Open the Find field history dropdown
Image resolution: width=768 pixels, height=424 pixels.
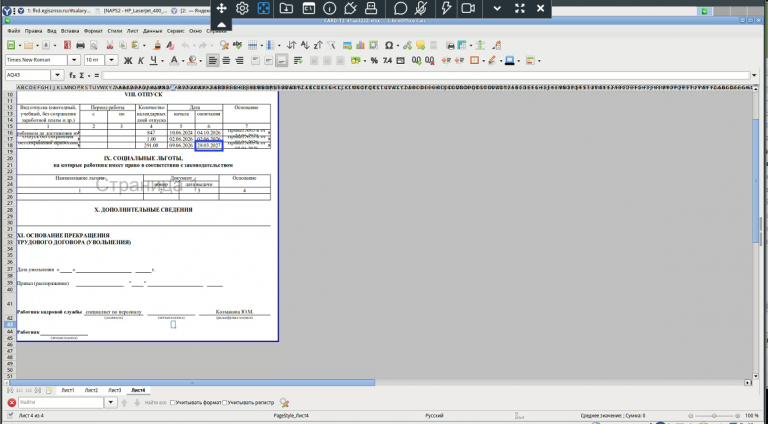pyautogui.click(x=111, y=402)
